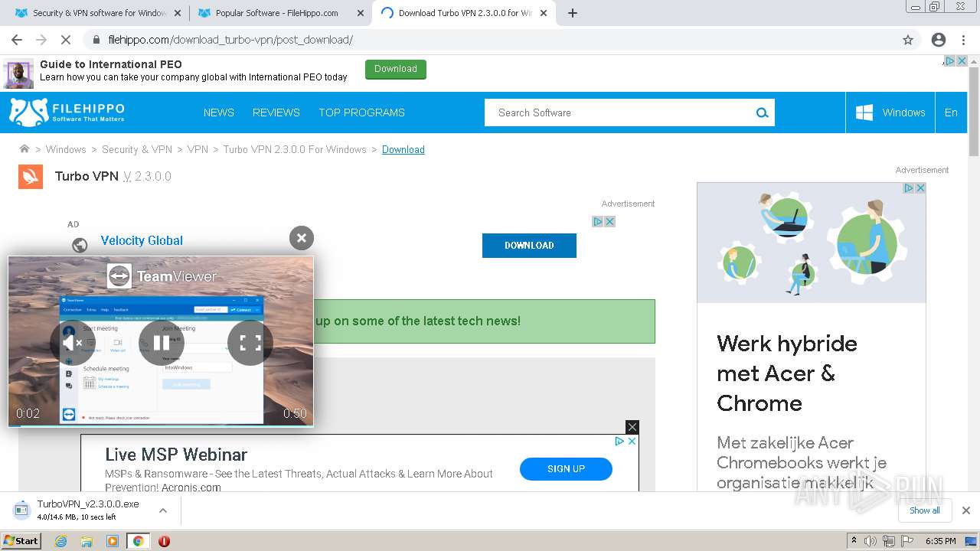
Task: Click Show all downloads button
Action: 925,510
